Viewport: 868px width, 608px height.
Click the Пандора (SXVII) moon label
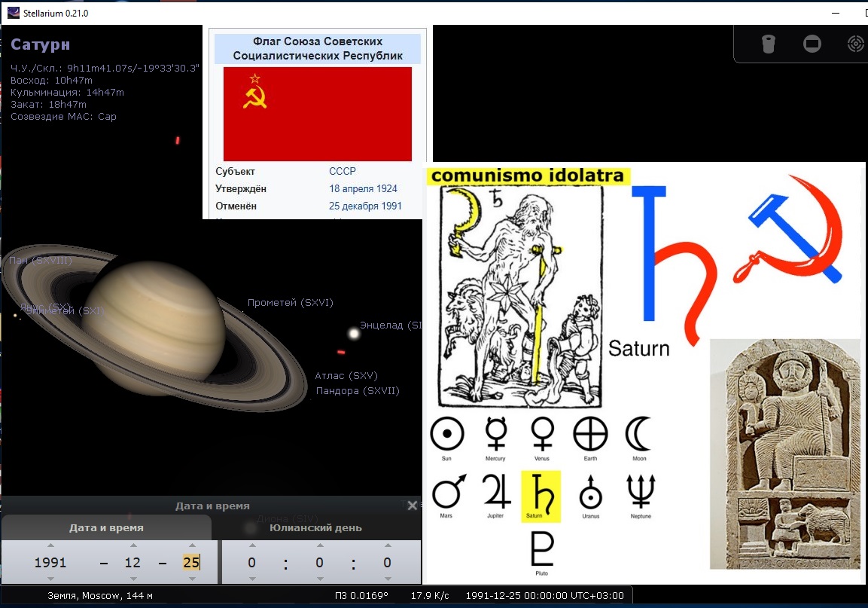coord(358,391)
